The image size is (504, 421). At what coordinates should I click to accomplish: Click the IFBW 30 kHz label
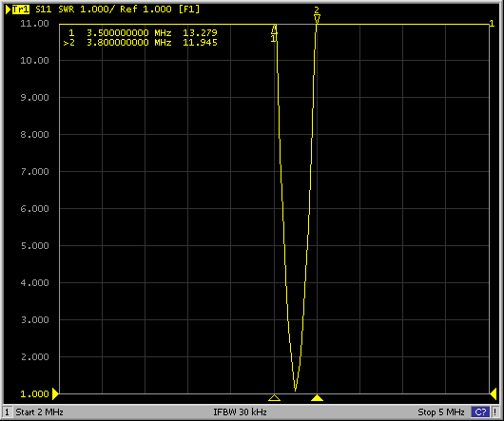240,412
